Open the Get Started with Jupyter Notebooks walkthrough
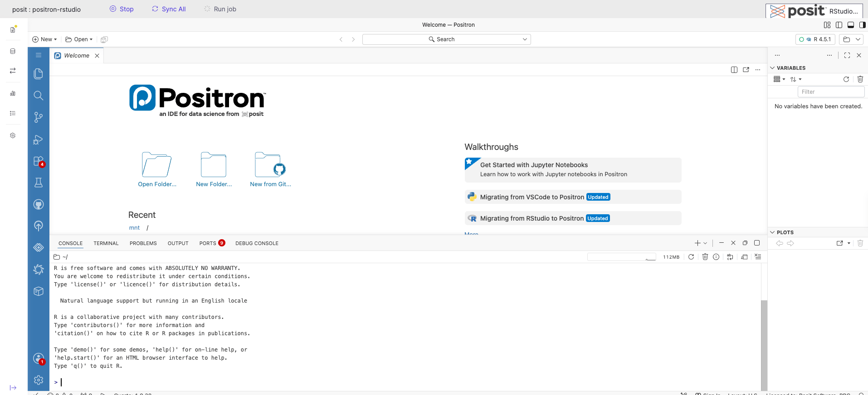 coord(573,170)
